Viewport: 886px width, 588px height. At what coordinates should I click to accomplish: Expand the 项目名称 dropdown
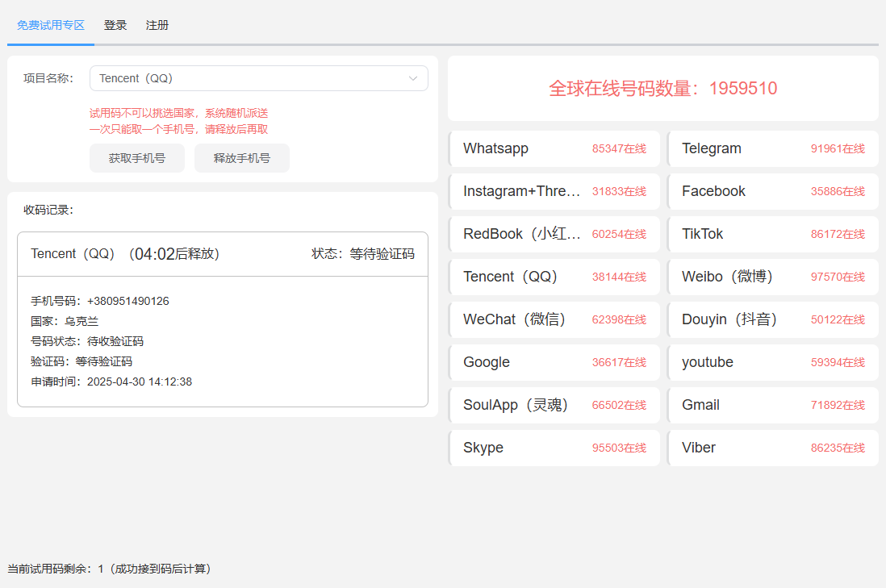pos(259,78)
